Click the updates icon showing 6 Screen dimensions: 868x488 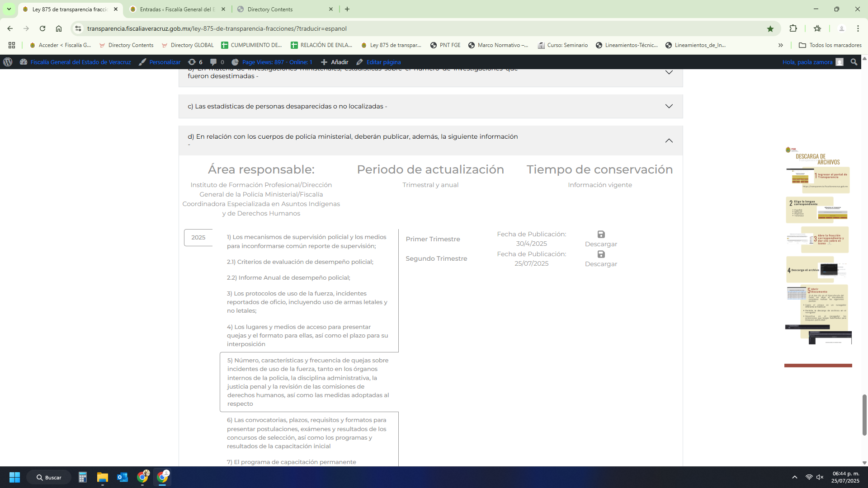[195, 62]
